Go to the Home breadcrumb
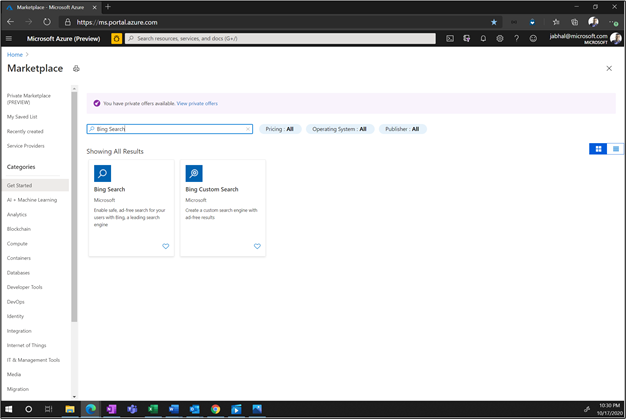The image size is (626, 419). click(x=15, y=55)
